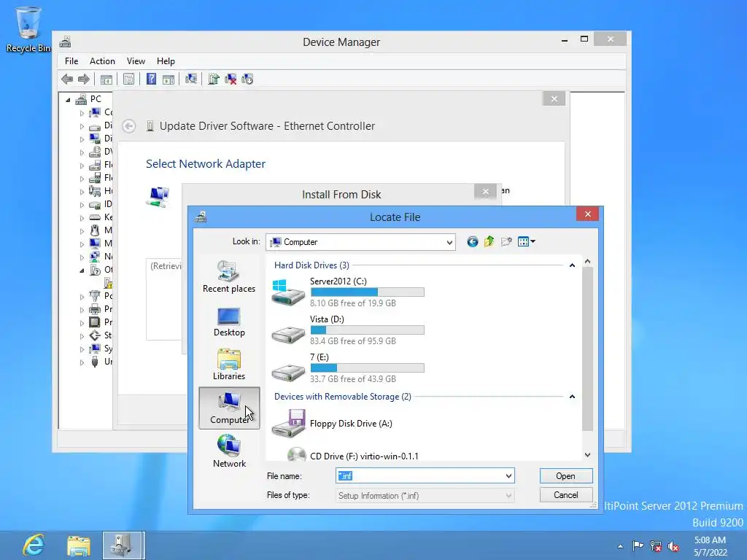Screen dimensions: 747x560
Task: Create new folder in Locate File
Action: 506,242
